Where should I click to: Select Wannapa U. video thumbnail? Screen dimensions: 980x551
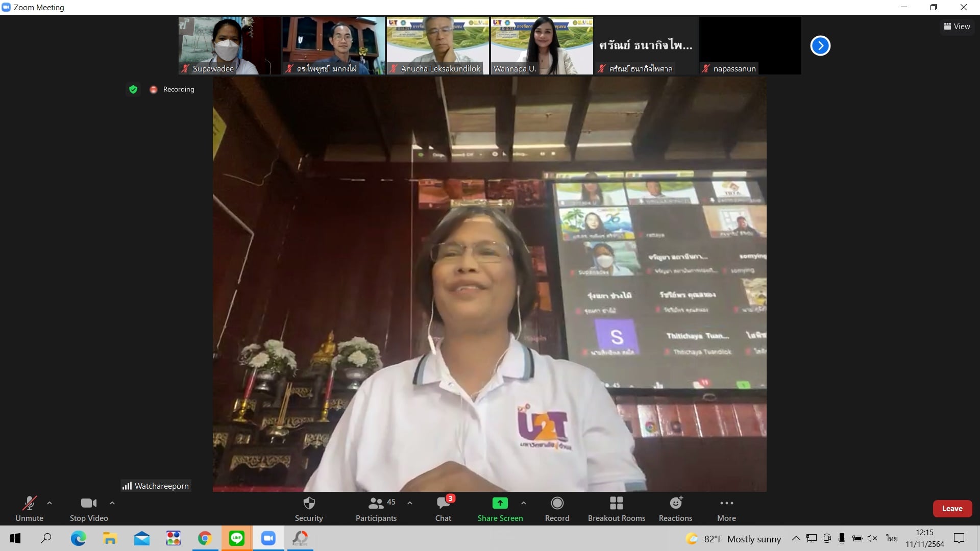click(x=542, y=46)
